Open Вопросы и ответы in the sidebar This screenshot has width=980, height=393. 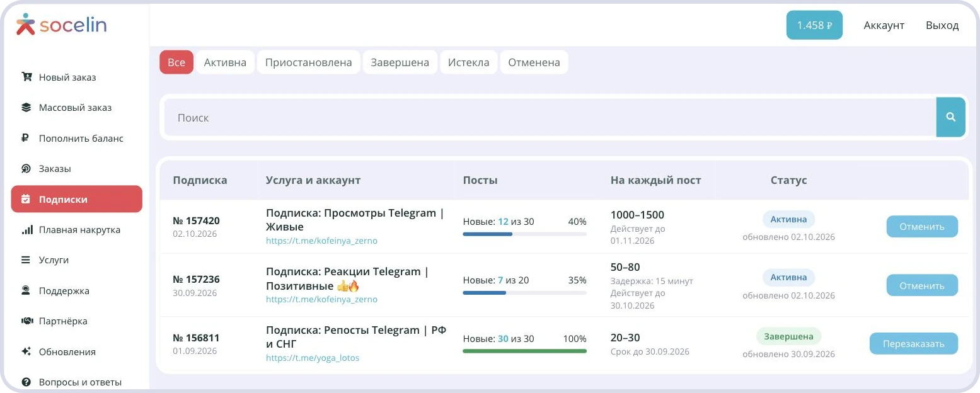[x=77, y=382]
